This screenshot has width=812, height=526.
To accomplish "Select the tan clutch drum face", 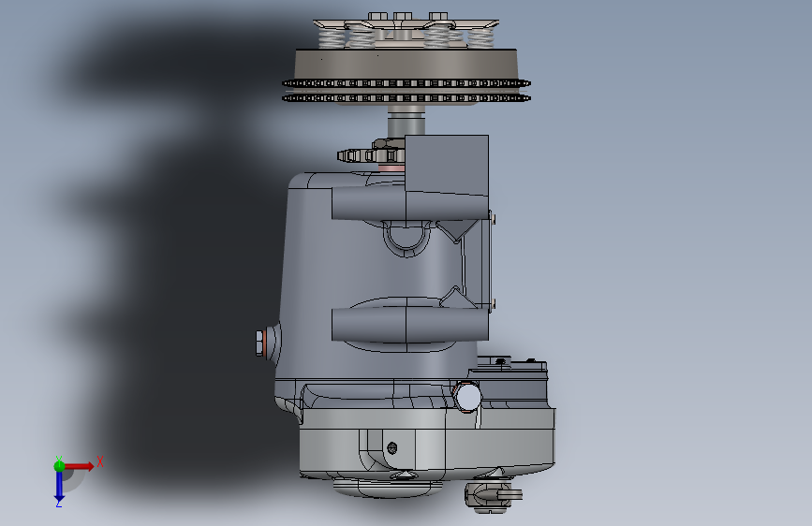I will [x=406, y=65].
